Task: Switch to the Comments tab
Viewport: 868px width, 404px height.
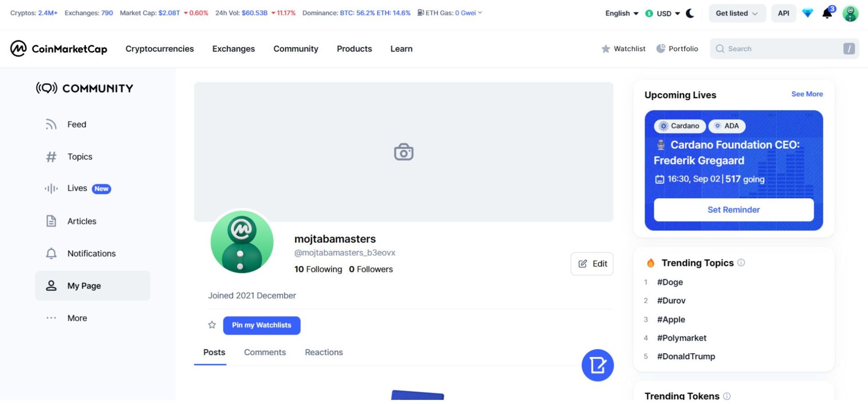Action: click(265, 352)
